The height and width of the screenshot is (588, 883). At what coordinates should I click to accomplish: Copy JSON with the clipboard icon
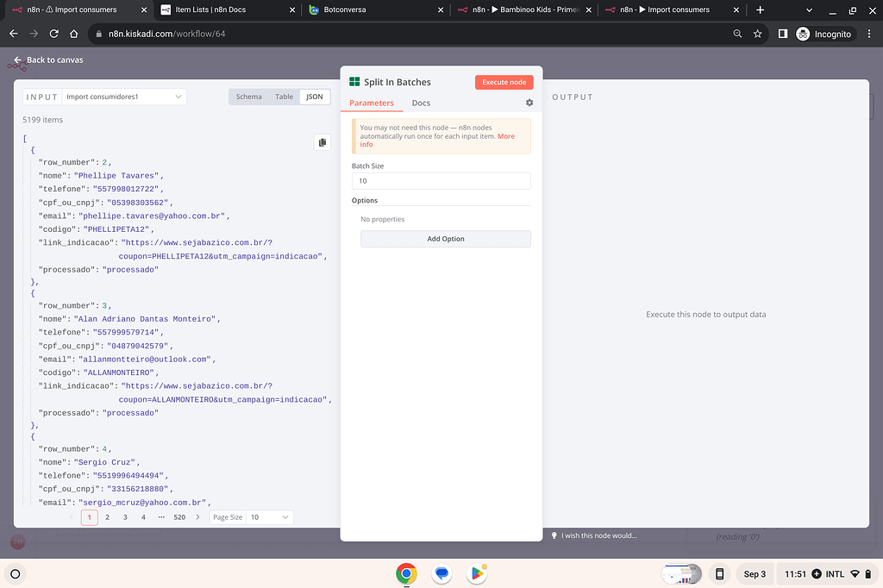click(x=322, y=142)
